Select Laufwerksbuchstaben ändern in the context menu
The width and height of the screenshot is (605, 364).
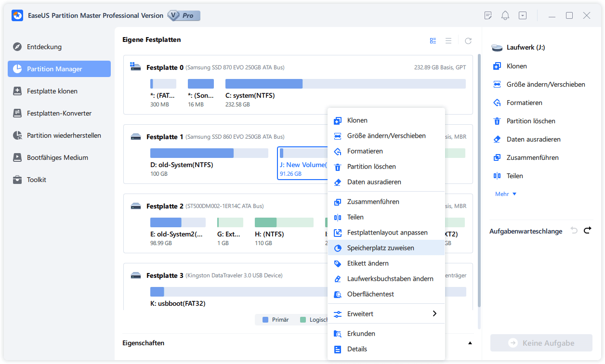(386, 279)
